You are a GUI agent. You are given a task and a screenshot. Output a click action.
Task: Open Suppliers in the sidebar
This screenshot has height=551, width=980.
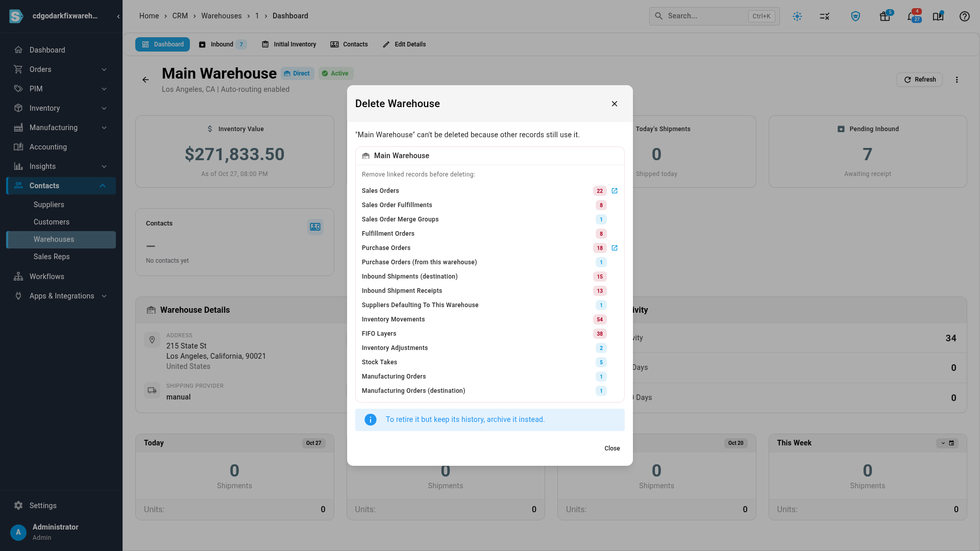click(x=49, y=205)
